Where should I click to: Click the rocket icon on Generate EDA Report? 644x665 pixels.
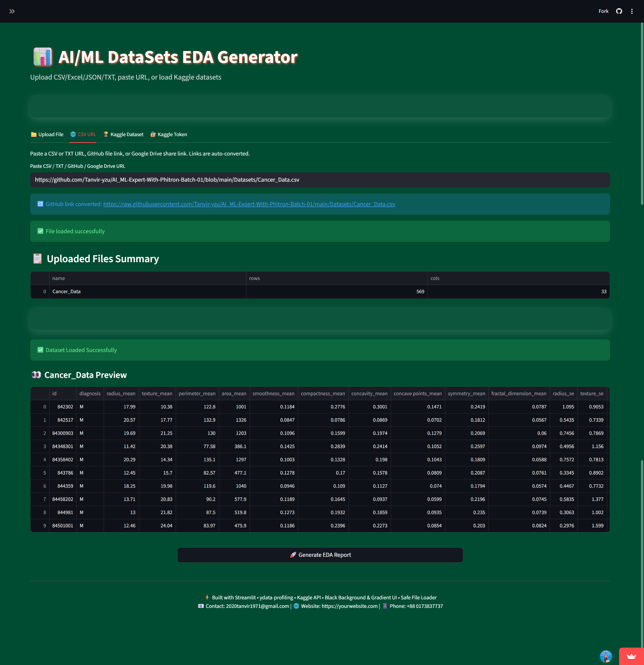pos(293,555)
